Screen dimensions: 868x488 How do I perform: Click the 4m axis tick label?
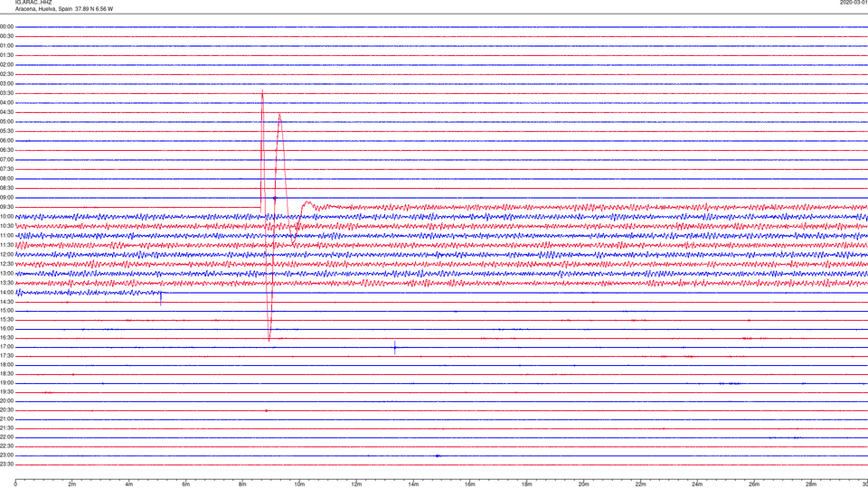coord(129,484)
